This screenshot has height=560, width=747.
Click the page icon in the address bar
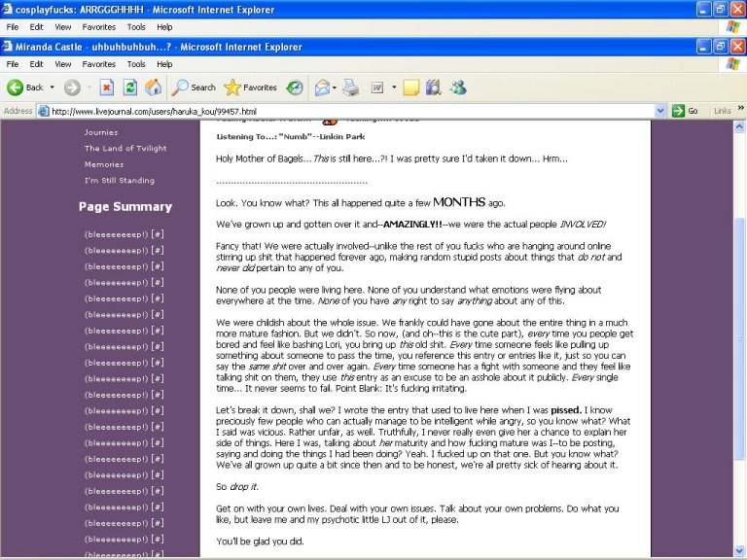tap(44, 112)
